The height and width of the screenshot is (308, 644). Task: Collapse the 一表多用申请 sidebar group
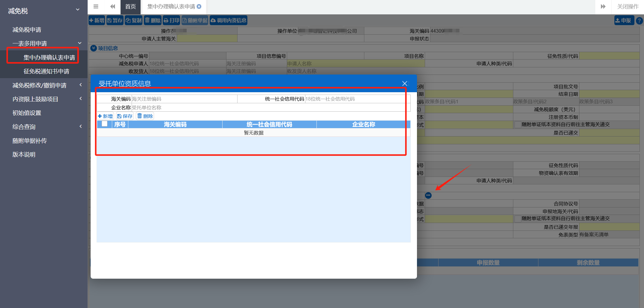[x=80, y=43]
